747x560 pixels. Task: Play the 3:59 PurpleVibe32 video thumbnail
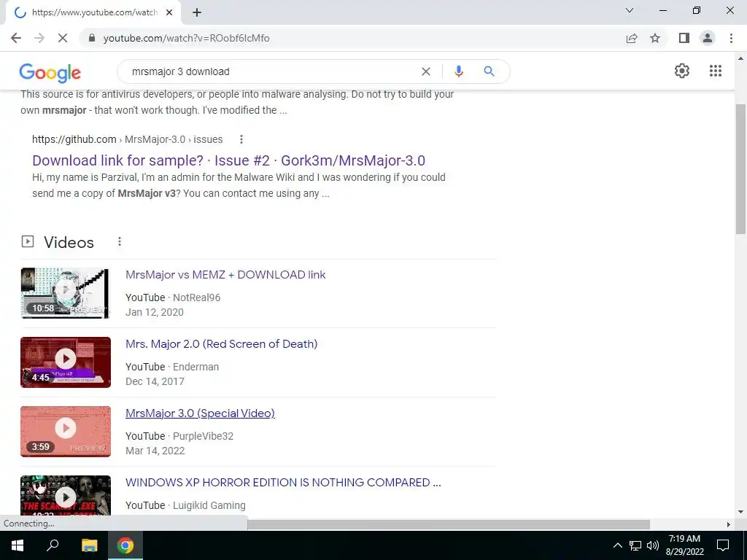click(x=66, y=432)
